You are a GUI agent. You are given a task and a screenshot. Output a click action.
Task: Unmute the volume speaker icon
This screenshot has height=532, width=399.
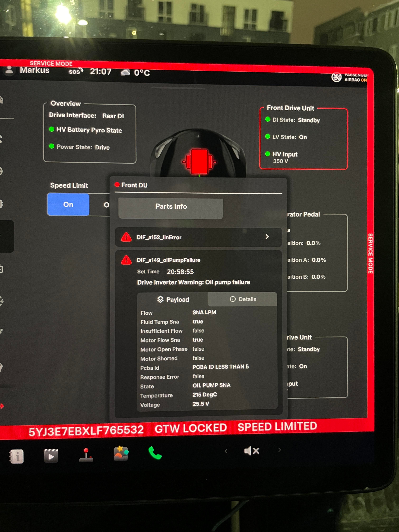click(251, 451)
